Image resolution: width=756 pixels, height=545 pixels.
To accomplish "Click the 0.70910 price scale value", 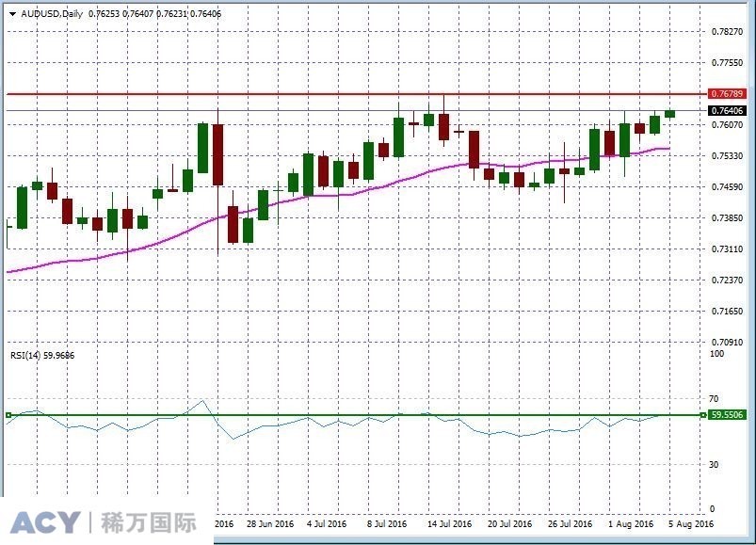I will click(727, 342).
